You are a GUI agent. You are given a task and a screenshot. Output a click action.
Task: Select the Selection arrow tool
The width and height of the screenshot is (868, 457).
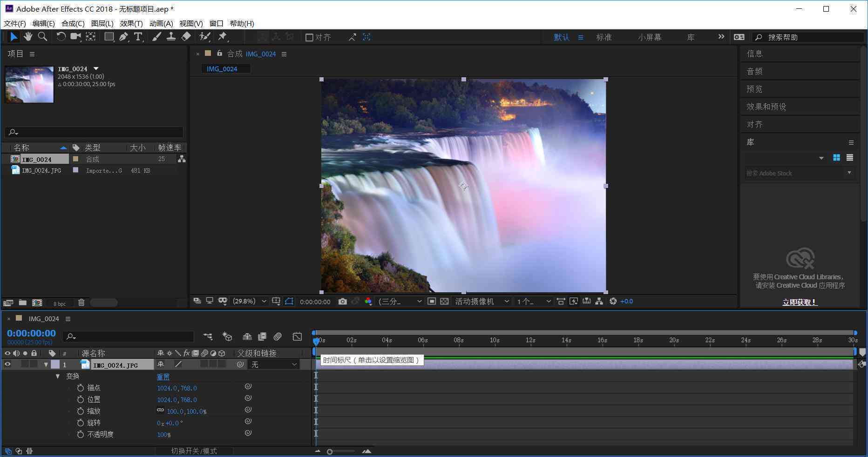pos(14,37)
